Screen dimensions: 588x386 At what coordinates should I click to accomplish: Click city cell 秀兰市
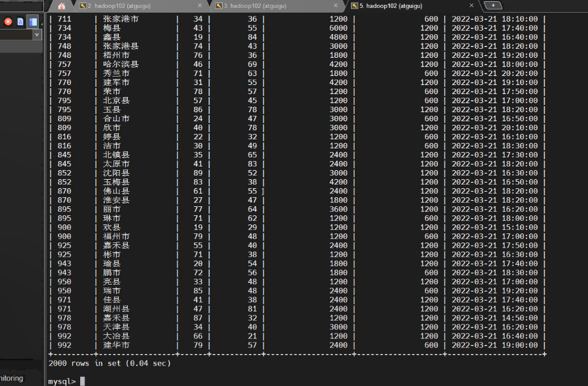point(116,73)
